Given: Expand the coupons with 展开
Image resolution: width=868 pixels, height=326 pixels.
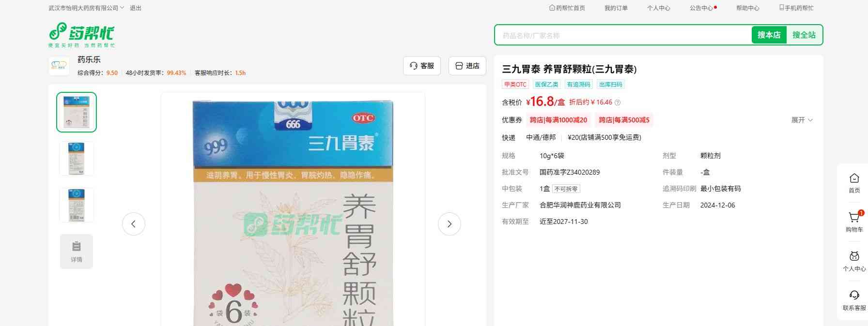Looking at the screenshot, I should (x=802, y=120).
